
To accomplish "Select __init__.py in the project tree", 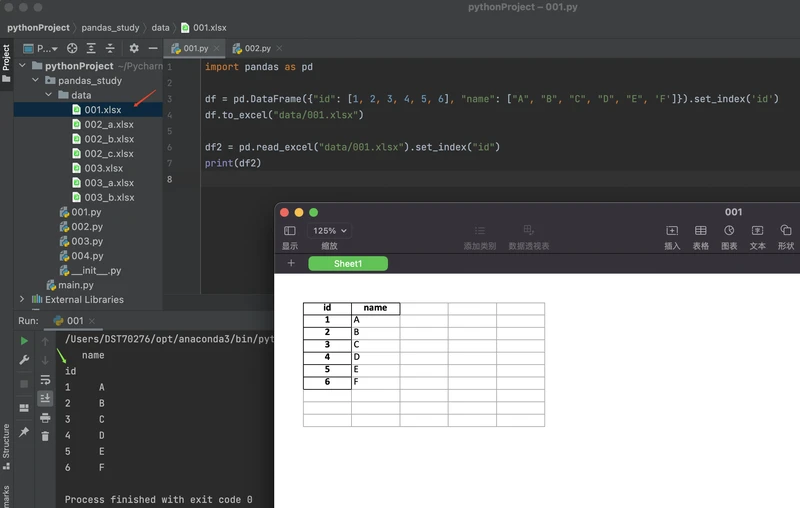I will tap(90, 270).
